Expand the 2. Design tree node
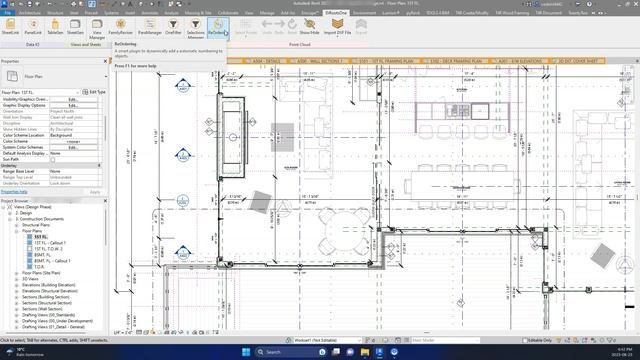 tap(10, 213)
